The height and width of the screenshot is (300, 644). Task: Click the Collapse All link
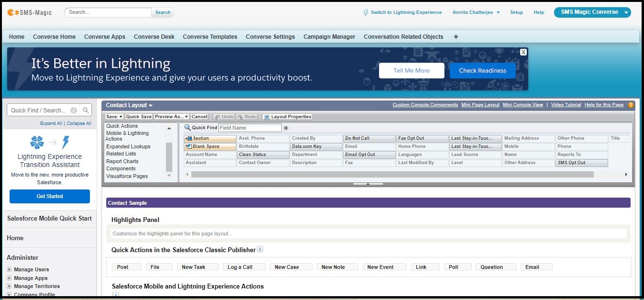[x=79, y=123]
